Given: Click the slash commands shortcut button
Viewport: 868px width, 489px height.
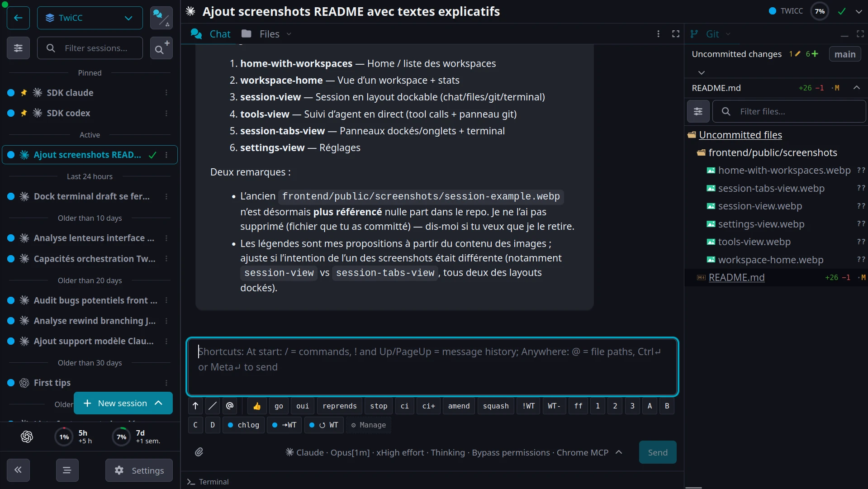Looking at the screenshot, I should coord(213,406).
